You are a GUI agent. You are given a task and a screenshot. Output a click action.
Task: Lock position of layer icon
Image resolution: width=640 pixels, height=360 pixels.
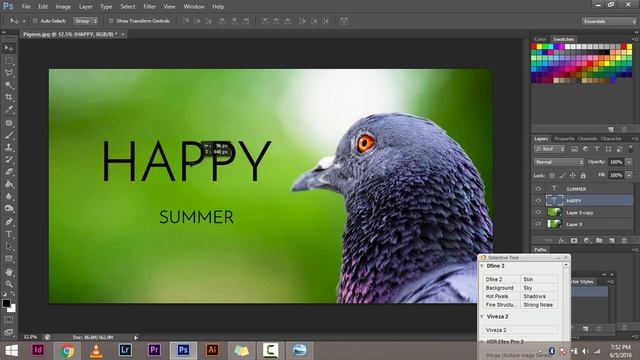pyautogui.click(x=572, y=176)
